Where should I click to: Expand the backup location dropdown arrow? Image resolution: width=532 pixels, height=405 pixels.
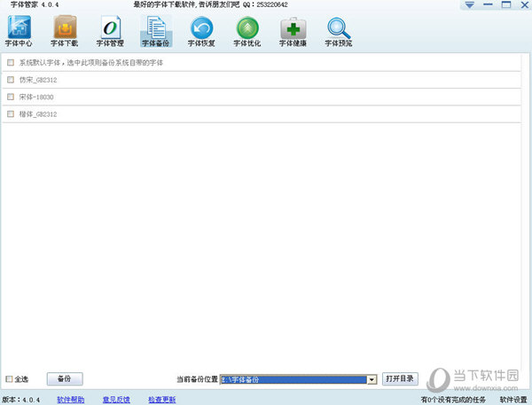click(372, 379)
